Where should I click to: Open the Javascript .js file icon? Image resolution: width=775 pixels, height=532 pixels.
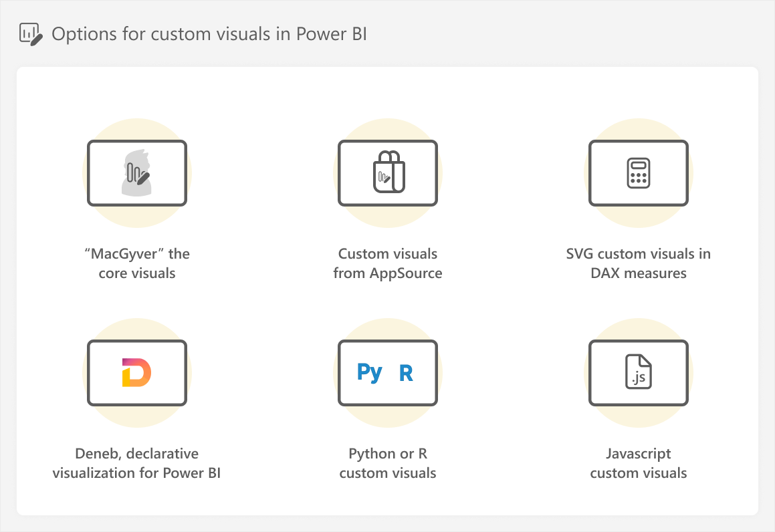pyautogui.click(x=639, y=372)
